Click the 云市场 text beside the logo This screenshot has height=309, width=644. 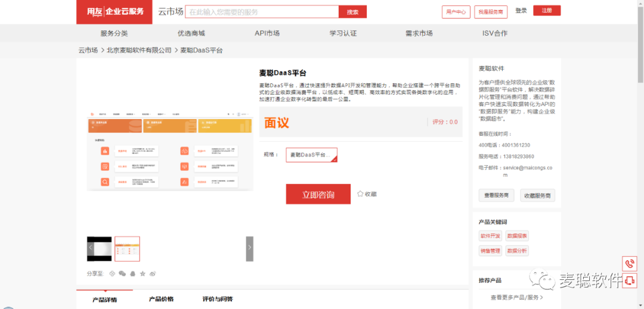[x=171, y=12]
